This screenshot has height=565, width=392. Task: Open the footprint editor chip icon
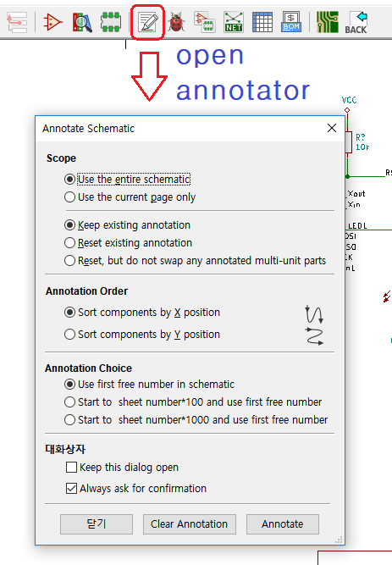111,22
